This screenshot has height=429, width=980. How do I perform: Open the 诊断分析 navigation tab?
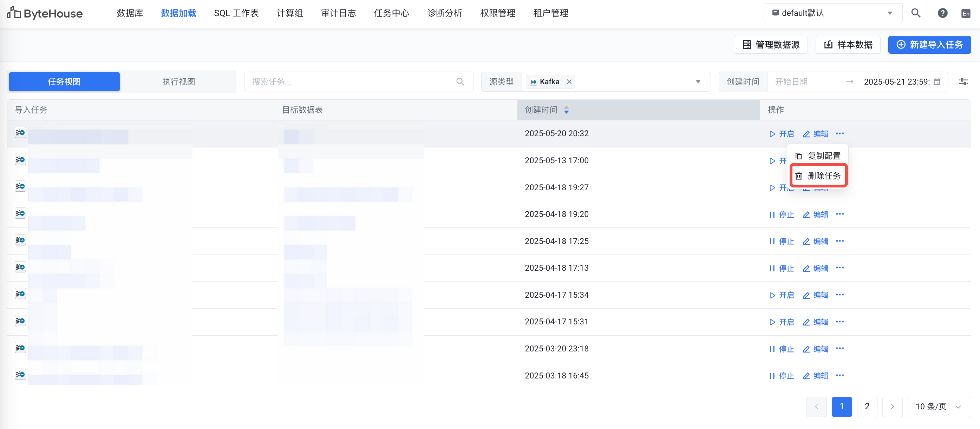(x=444, y=13)
